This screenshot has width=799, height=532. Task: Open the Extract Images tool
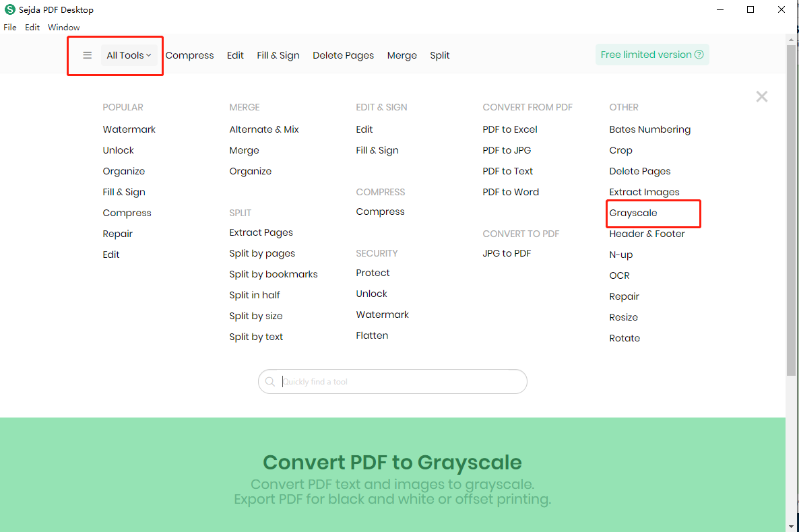644,192
